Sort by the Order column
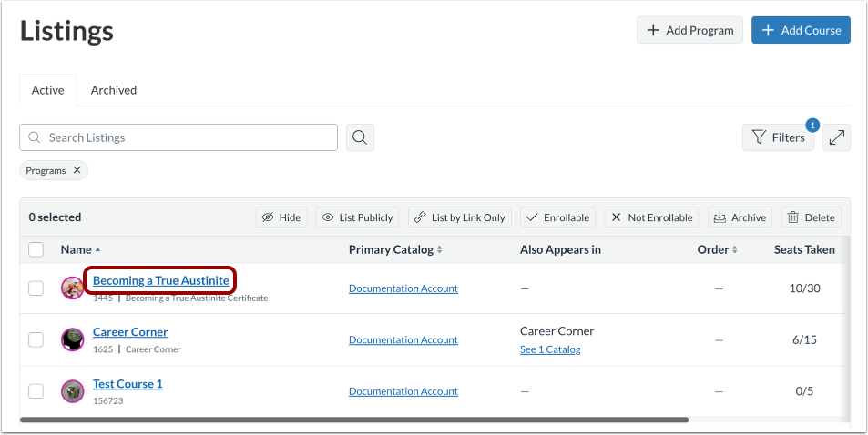This screenshot has height=435, width=868. click(718, 249)
